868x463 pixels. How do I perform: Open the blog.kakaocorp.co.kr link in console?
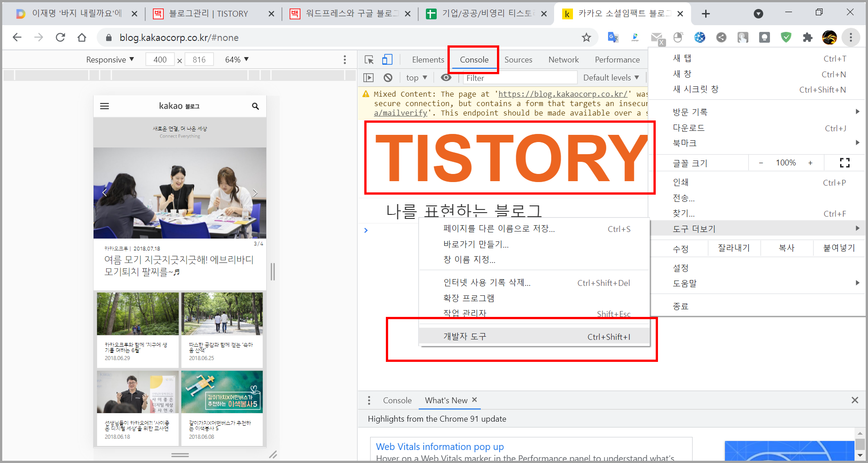pos(563,94)
